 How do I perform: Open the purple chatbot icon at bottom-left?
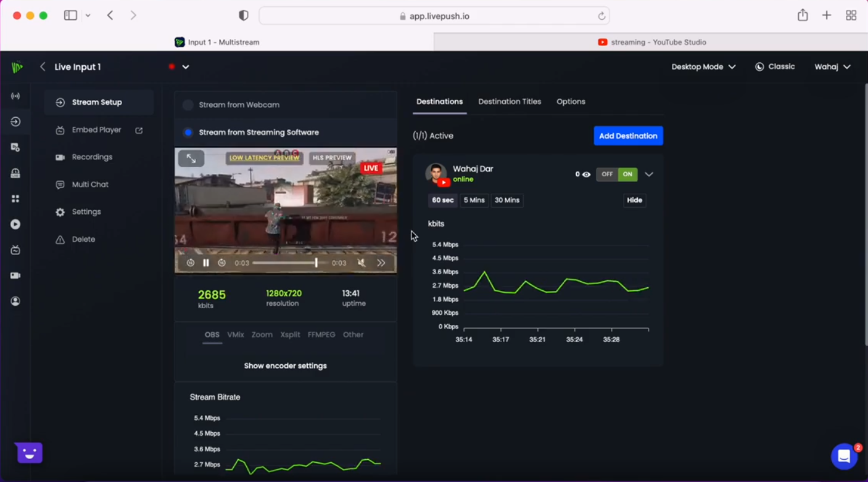click(29, 453)
